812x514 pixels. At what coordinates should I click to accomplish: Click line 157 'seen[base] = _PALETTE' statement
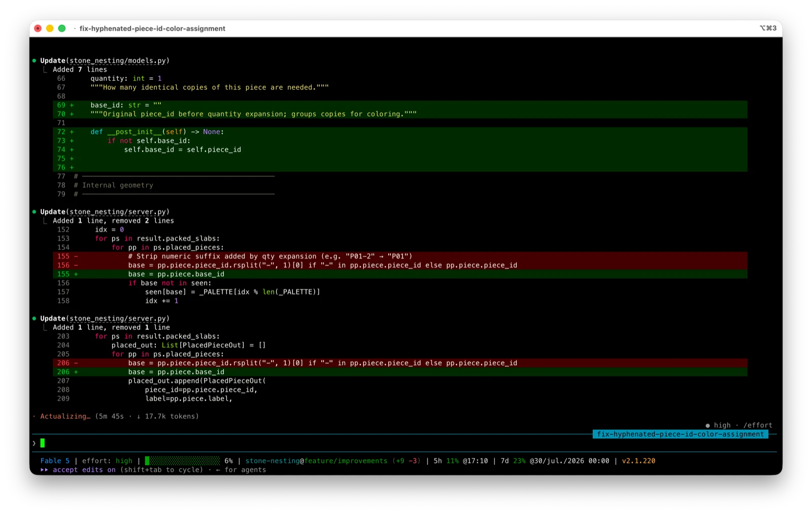click(232, 292)
